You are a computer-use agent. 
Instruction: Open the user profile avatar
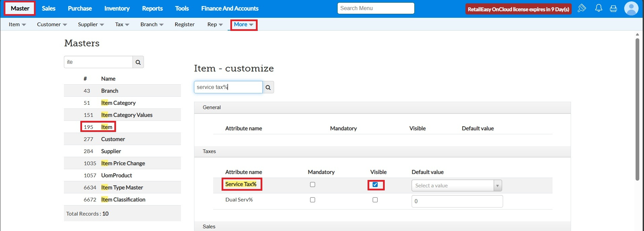631,8
